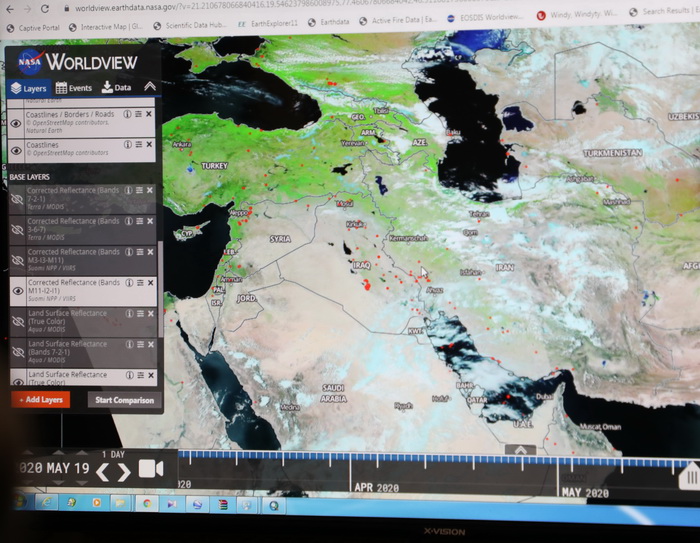
Task: Collapse the Worldview sidebar with chevron
Action: coord(149,87)
